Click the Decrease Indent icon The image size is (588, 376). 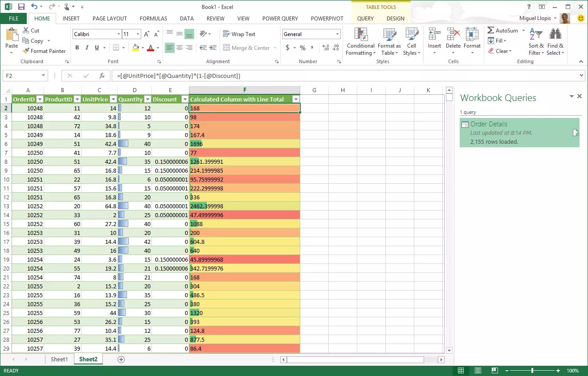pyautogui.click(x=203, y=48)
